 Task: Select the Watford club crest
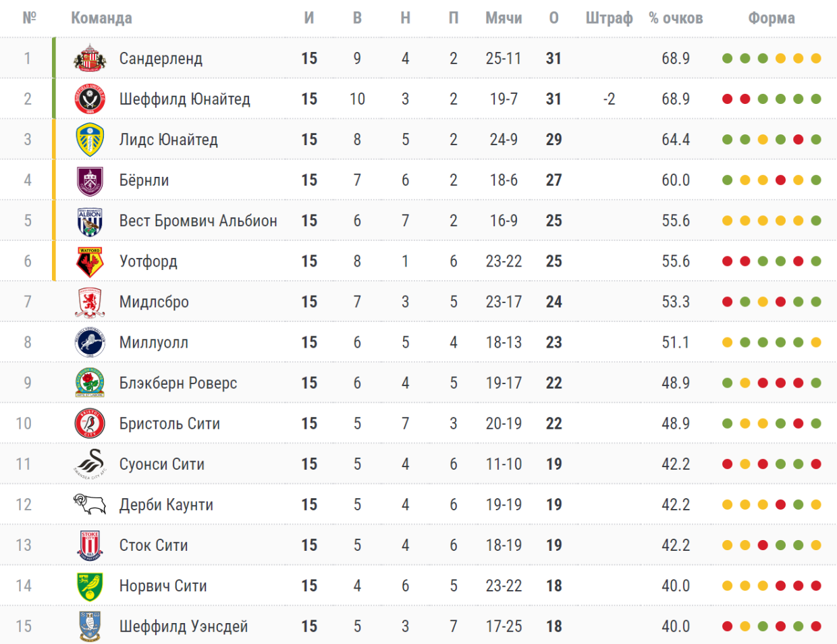(90, 261)
